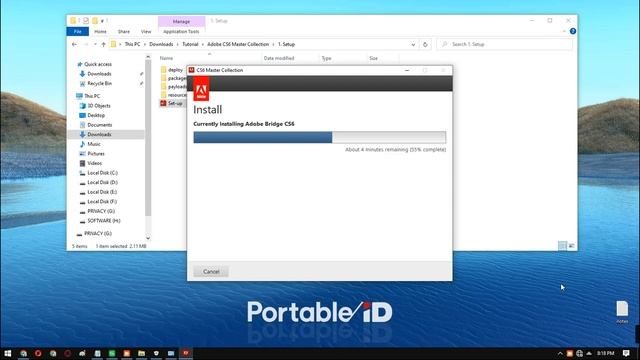The width and height of the screenshot is (640, 360).
Task: Open the Home ribbon tab in Explorer
Action: point(100,31)
